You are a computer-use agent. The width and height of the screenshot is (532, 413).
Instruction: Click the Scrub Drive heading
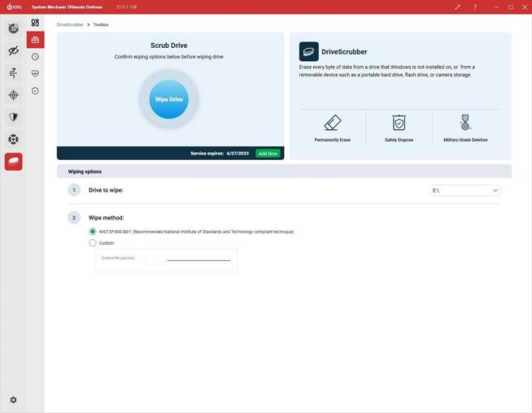tap(169, 46)
